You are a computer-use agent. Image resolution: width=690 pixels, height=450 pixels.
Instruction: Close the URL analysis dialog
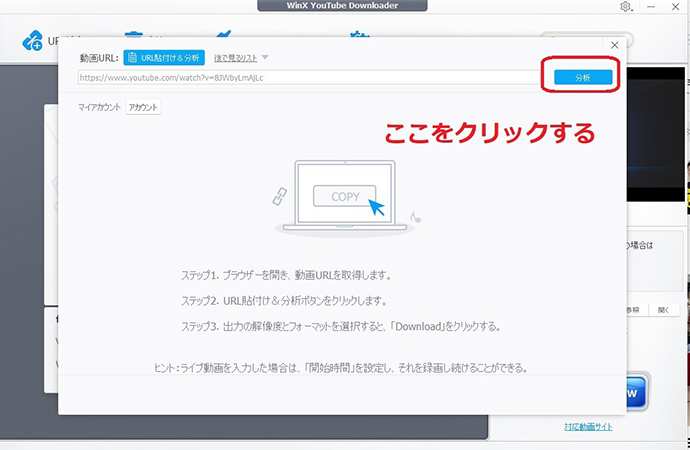point(615,45)
